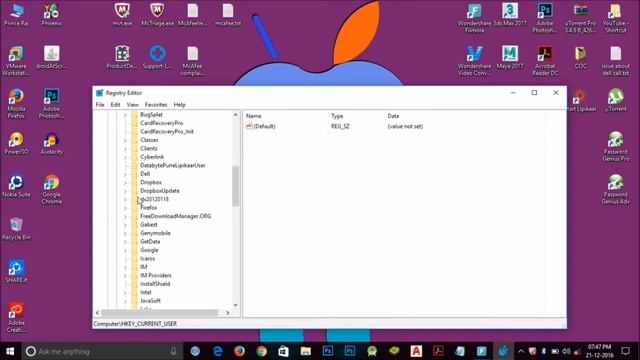Open the Help menu
Screen dimensions: 640x360
click(180, 105)
